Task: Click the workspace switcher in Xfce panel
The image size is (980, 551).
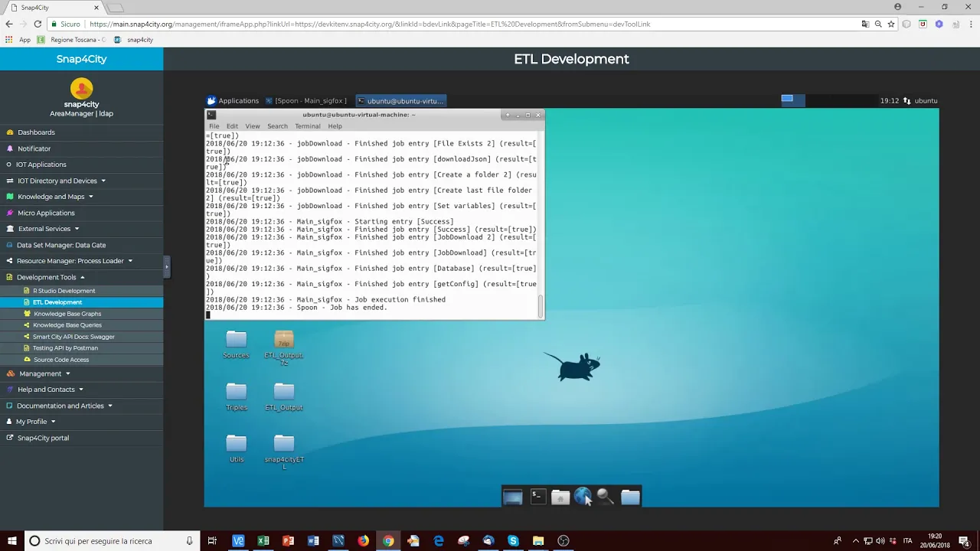Action: point(792,100)
